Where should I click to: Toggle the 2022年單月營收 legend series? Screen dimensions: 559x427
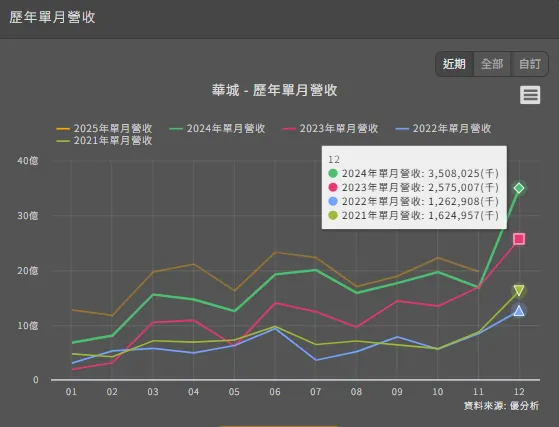coord(443,128)
